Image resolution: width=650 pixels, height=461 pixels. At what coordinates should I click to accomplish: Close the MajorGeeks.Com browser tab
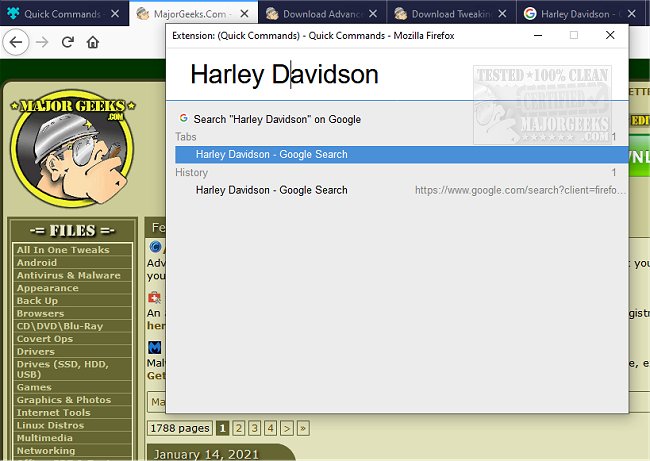(x=245, y=14)
